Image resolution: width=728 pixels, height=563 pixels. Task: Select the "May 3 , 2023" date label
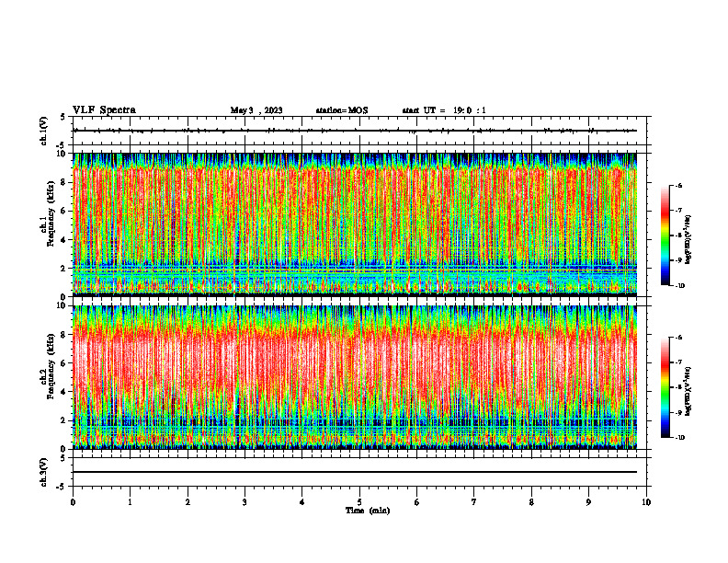[x=256, y=110]
